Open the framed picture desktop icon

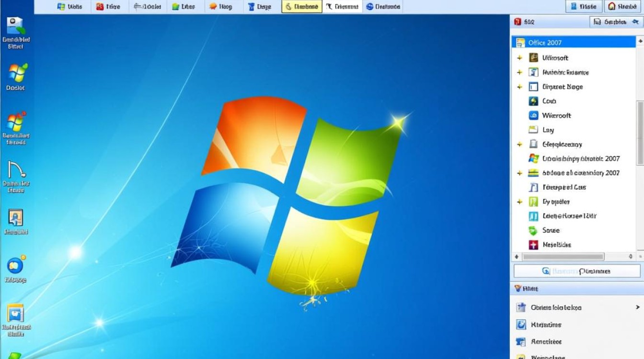(16, 222)
